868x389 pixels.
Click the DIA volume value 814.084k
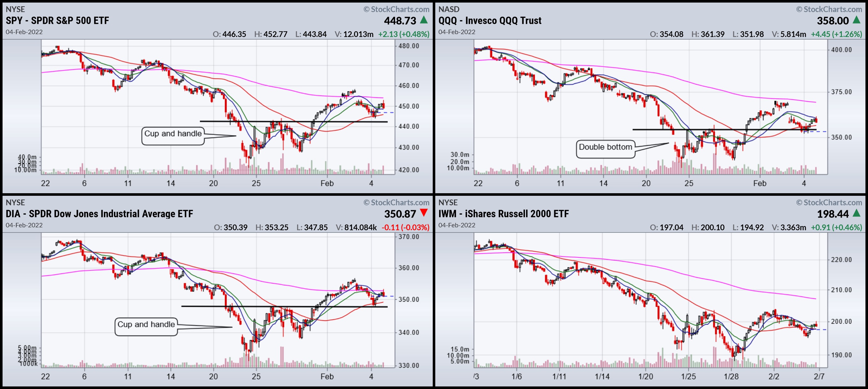[360, 228]
